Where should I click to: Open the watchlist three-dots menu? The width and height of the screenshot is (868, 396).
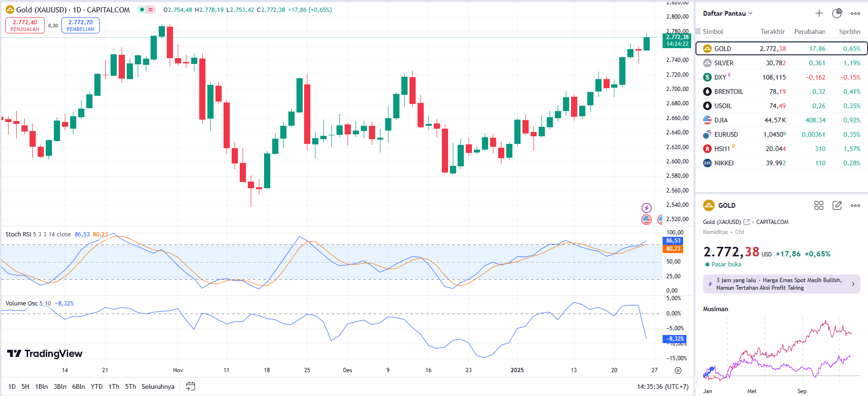[856, 13]
